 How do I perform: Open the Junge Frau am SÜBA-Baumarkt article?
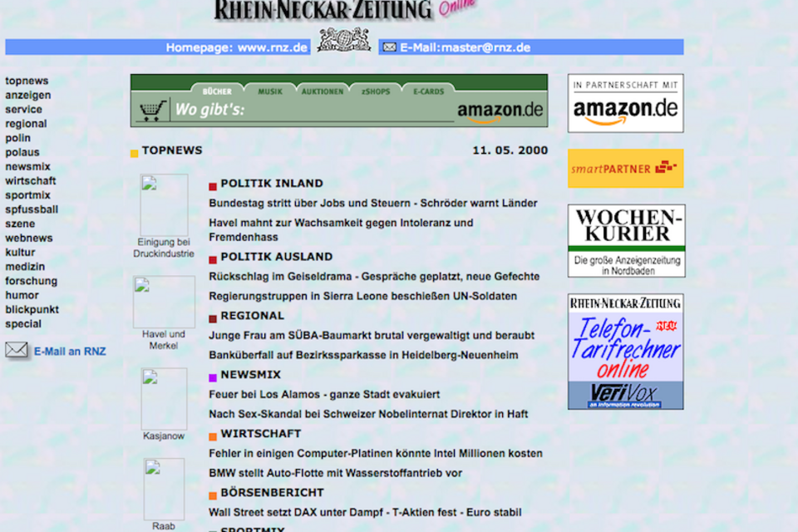[372, 336]
